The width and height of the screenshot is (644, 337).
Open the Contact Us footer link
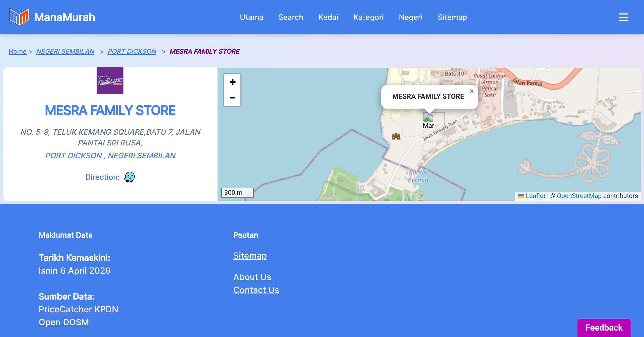pos(256,290)
